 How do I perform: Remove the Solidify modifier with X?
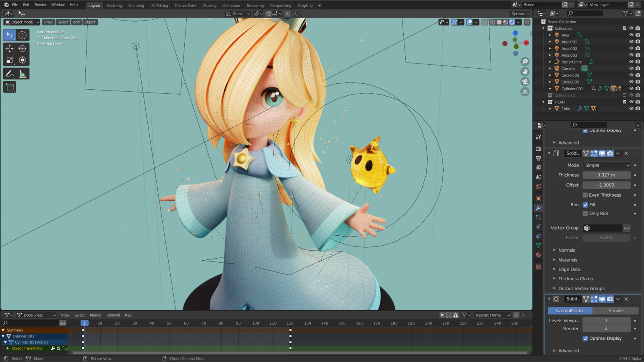tap(626, 153)
